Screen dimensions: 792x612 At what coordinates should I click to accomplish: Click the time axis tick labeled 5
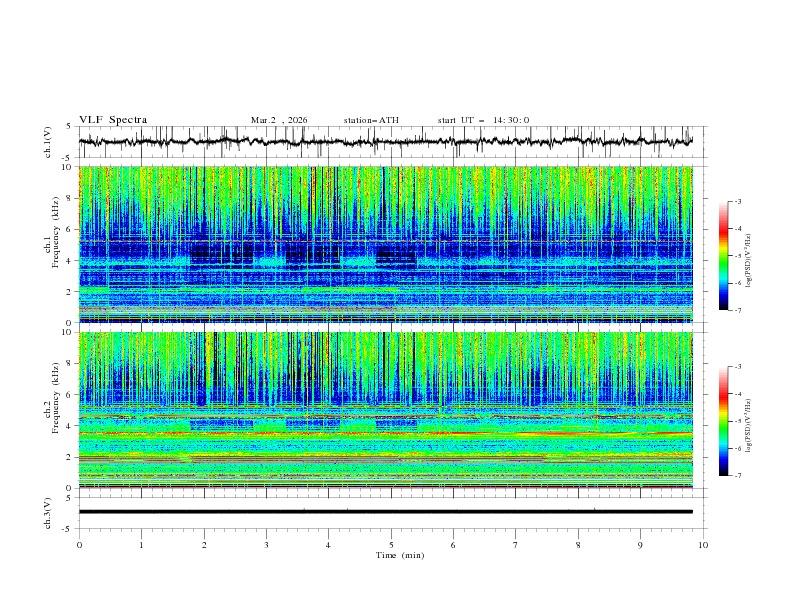(x=391, y=545)
